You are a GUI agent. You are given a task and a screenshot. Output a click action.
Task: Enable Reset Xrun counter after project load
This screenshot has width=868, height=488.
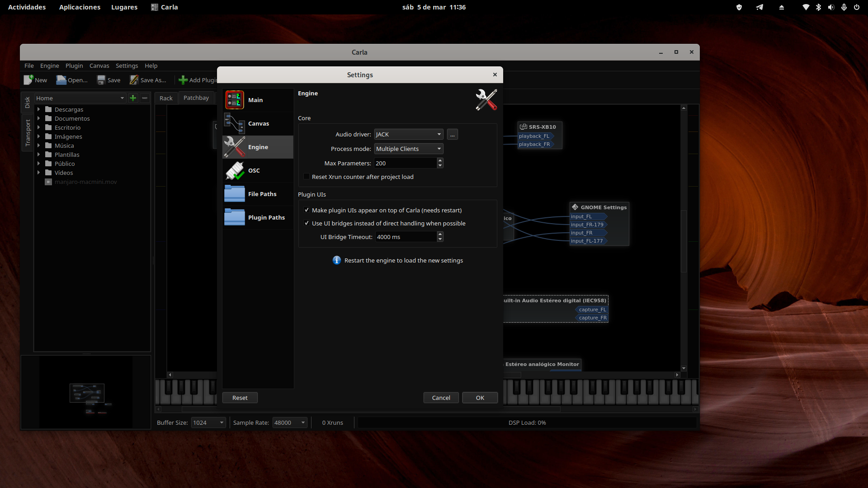307,177
